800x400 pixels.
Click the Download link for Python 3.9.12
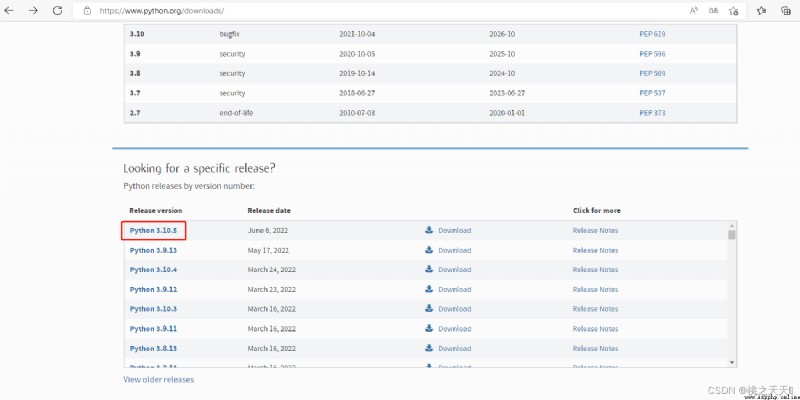455,290
